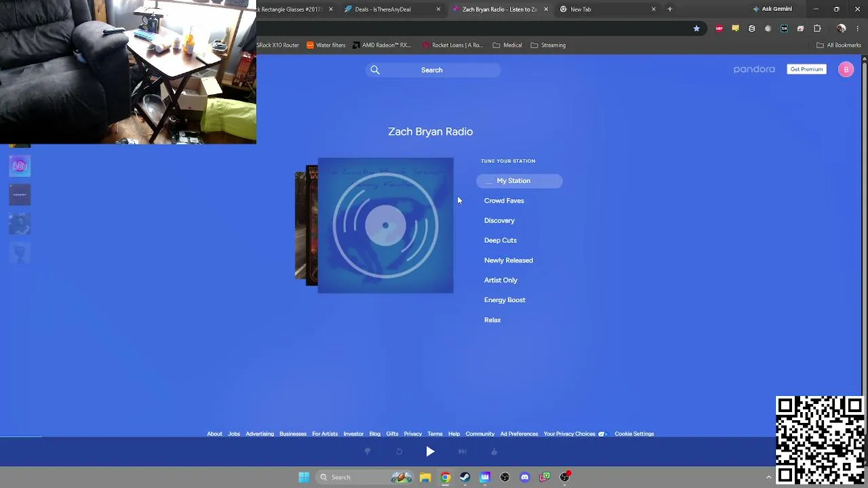
Task: Open the Windows Start menu
Action: [x=304, y=477]
